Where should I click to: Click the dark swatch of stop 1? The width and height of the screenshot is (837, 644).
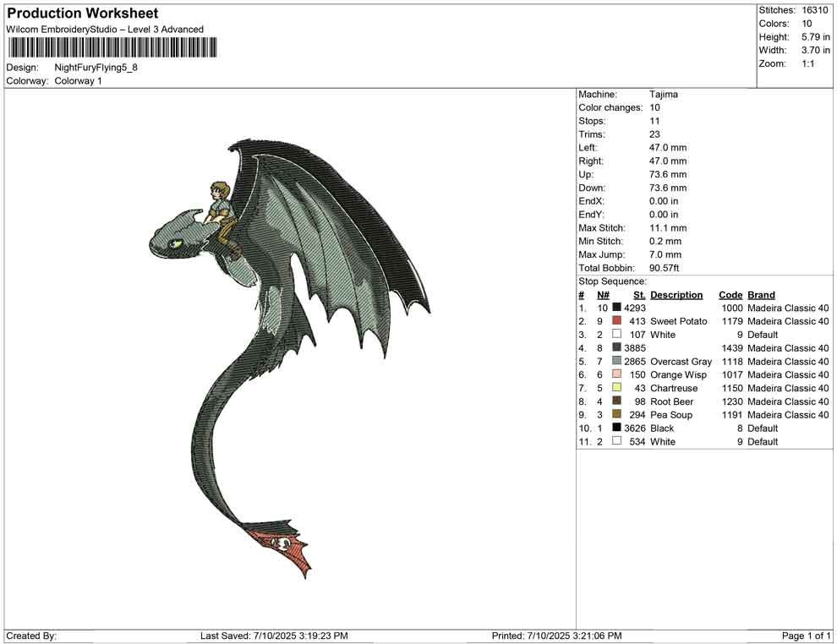(616, 307)
